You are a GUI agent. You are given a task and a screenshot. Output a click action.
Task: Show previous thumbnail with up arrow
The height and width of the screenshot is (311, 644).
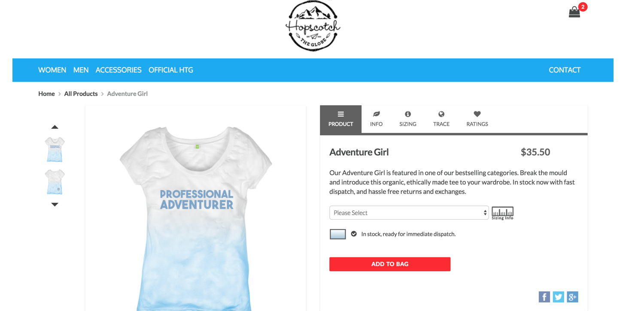click(55, 127)
